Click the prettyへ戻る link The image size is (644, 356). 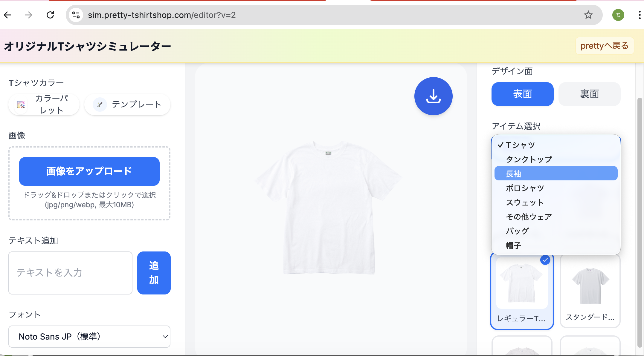pos(604,46)
